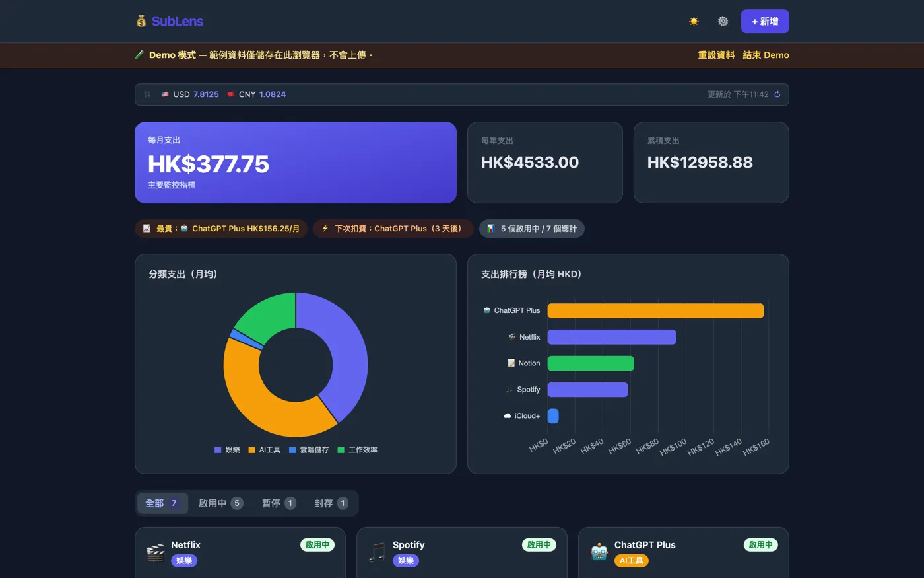Click the 累積支出 HK$12958.88 card
The height and width of the screenshot is (578, 924).
[x=711, y=163]
